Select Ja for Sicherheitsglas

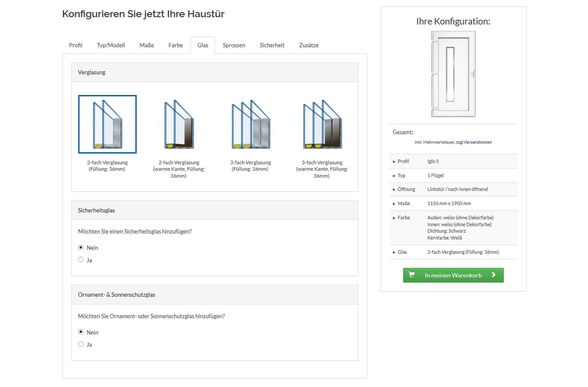[x=81, y=260]
